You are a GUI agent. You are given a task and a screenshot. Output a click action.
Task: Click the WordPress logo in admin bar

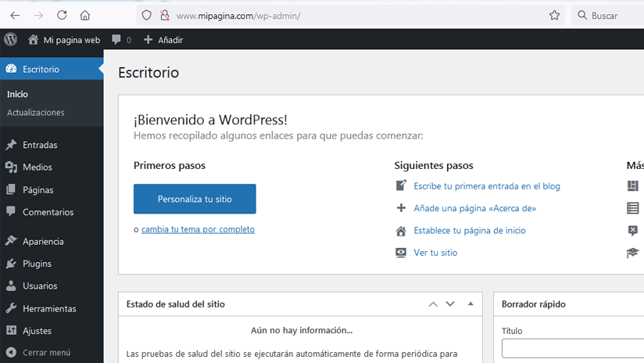pos(11,39)
